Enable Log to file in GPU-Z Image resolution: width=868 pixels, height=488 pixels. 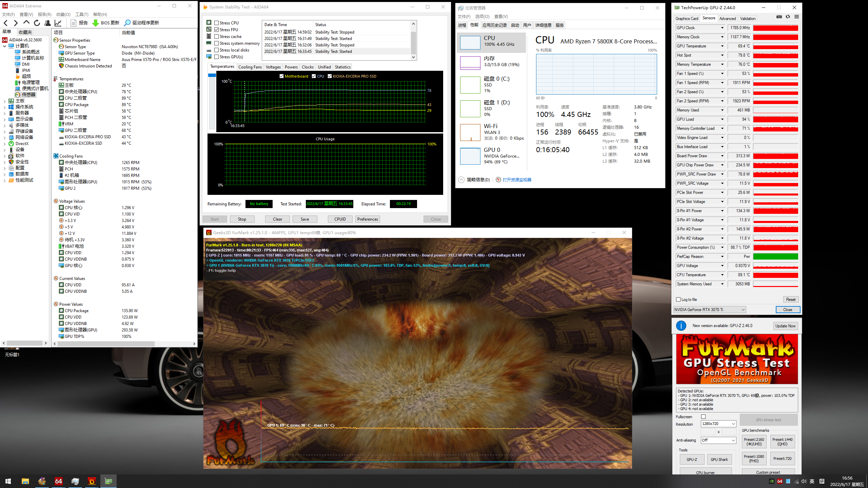pyautogui.click(x=678, y=299)
